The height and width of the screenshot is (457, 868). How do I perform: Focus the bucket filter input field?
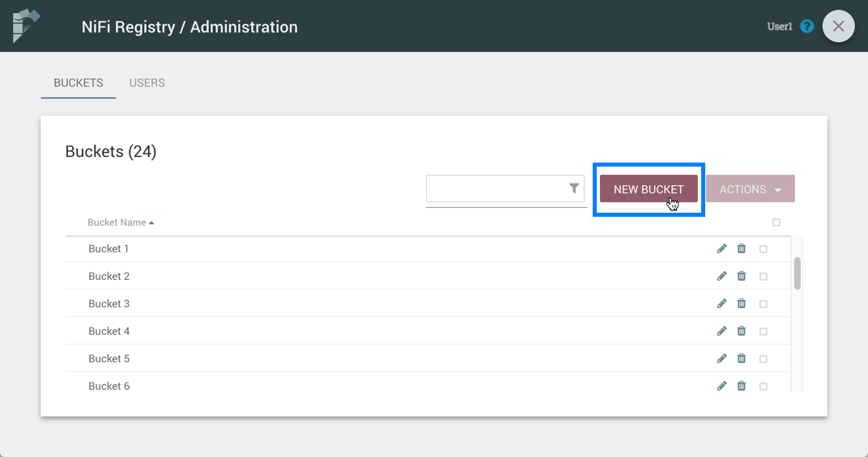tap(496, 189)
